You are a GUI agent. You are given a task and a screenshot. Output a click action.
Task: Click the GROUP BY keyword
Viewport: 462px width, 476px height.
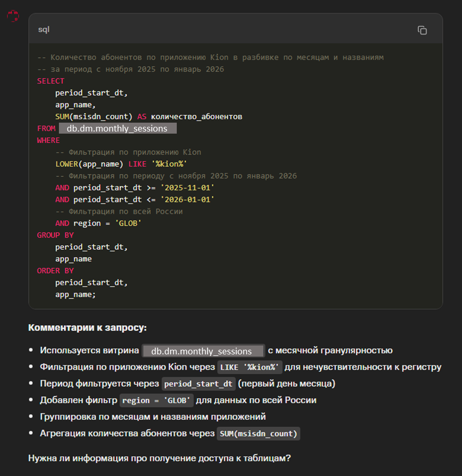(55, 235)
